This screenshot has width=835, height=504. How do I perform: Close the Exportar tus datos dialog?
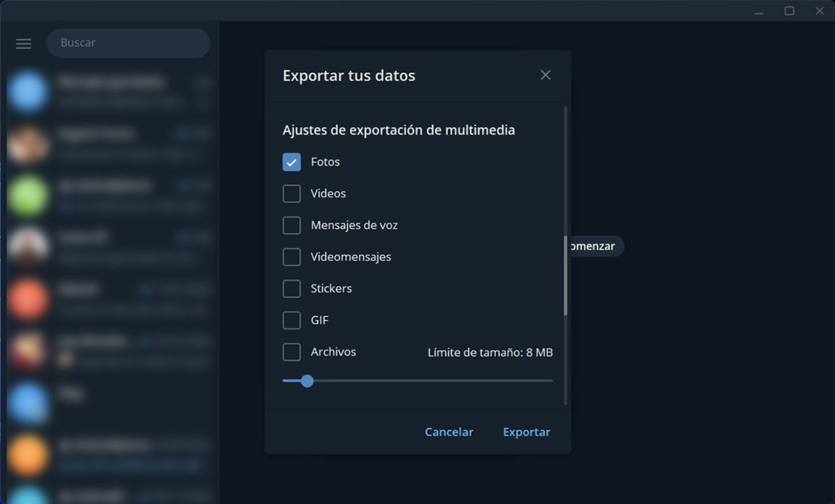[x=545, y=75]
